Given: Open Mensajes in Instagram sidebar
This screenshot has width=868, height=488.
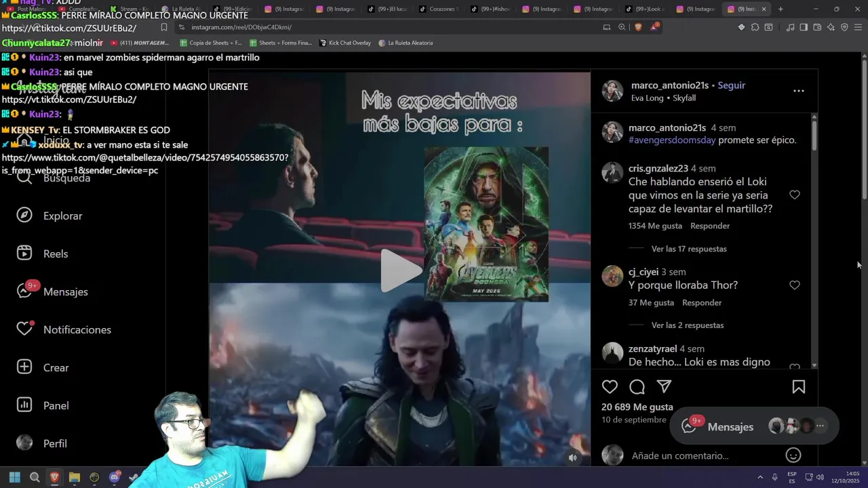Looking at the screenshot, I should 52,291.
